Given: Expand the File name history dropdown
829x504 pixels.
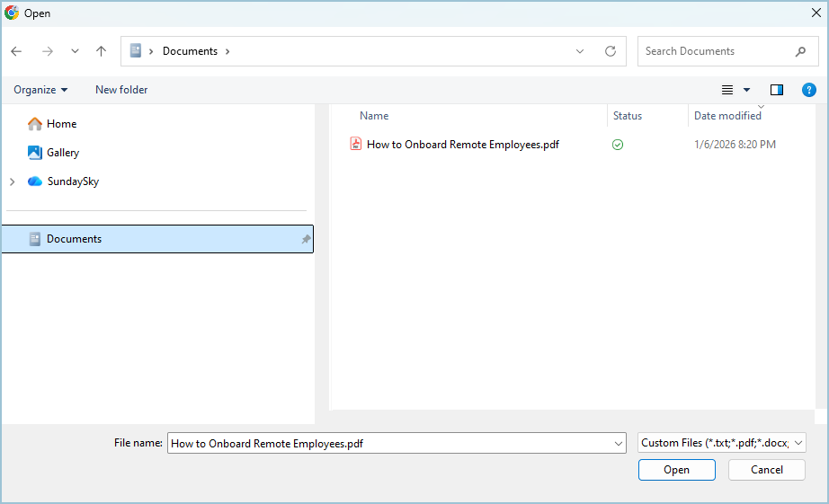Looking at the screenshot, I should [618, 443].
